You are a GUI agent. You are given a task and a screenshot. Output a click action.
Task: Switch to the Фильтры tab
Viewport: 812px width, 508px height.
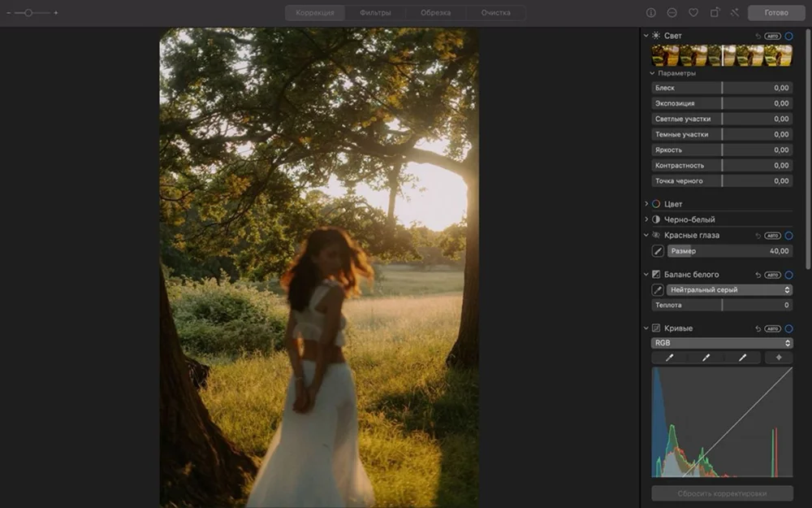click(376, 13)
